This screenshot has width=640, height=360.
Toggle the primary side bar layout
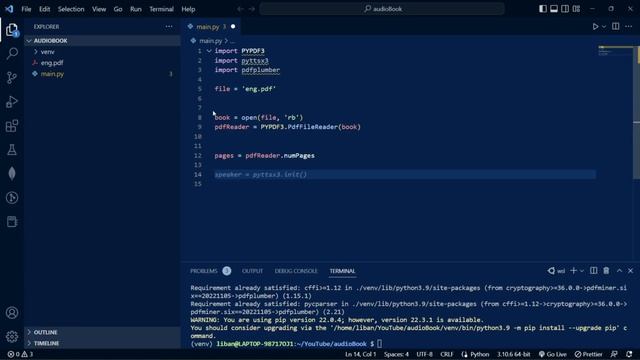pyautogui.click(x=543, y=9)
